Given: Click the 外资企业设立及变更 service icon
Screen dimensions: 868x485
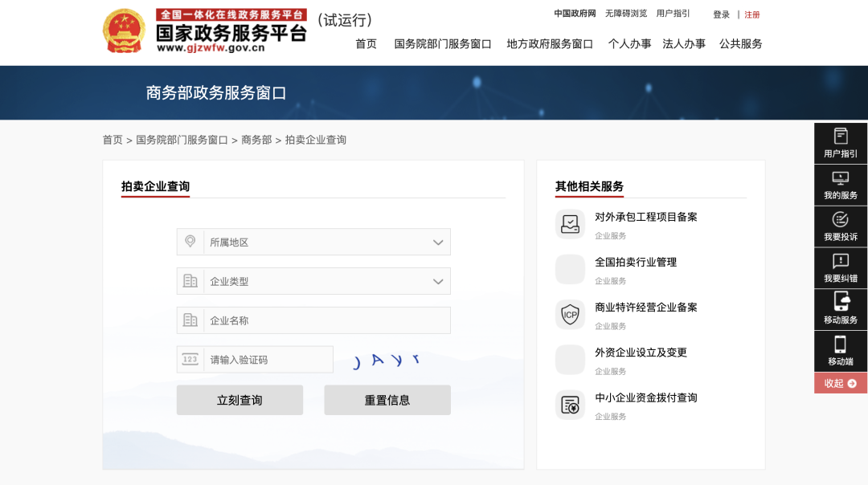Looking at the screenshot, I should tap(570, 360).
